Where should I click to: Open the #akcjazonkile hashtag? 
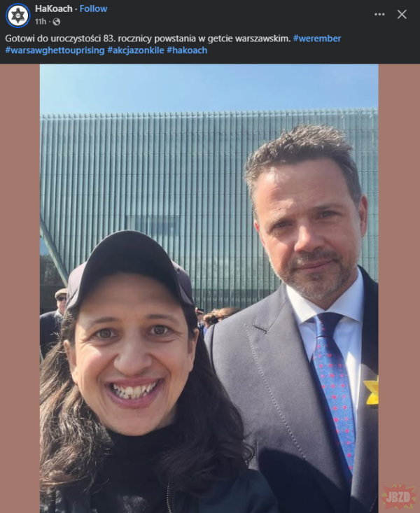point(136,50)
